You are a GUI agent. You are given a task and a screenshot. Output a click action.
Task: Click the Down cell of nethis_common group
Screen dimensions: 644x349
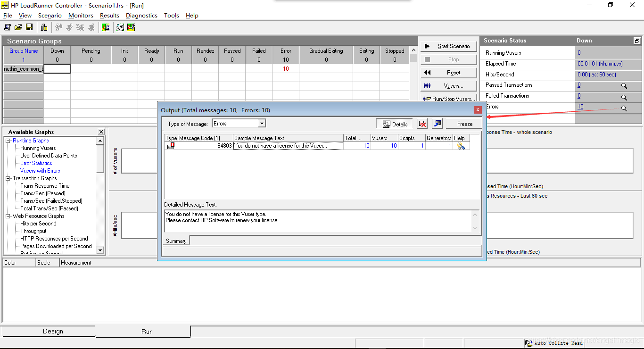click(x=57, y=69)
